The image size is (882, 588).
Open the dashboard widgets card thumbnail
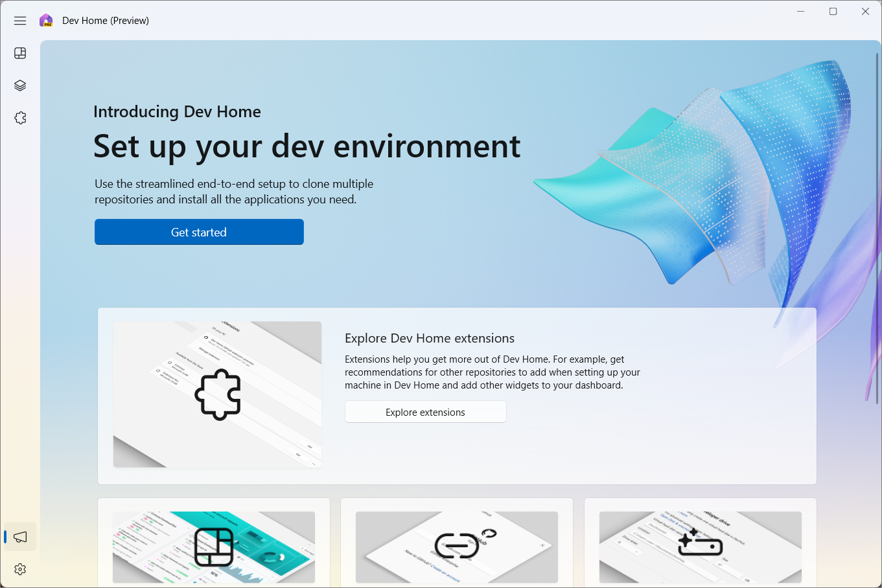[214, 547]
